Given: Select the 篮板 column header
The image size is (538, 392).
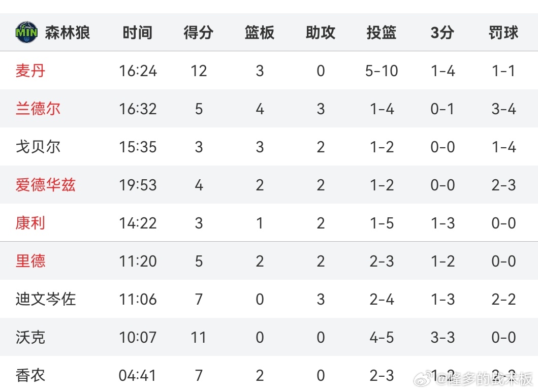Looking at the screenshot, I should pyautogui.click(x=260, y=32).
